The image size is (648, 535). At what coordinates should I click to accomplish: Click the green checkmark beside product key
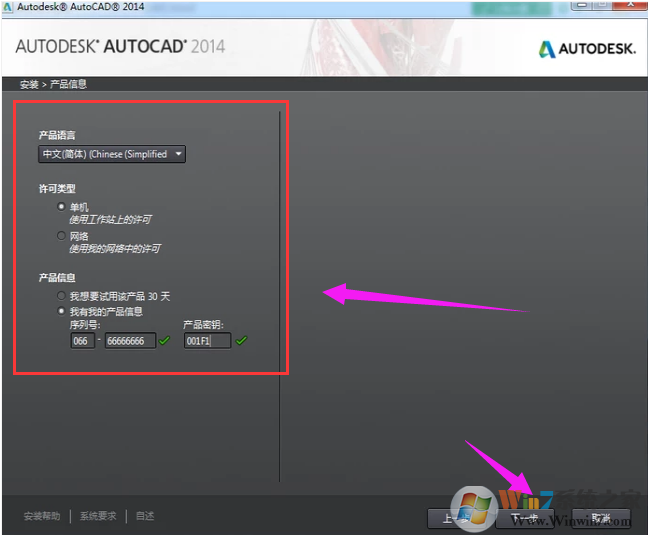[x=241, y=341]
